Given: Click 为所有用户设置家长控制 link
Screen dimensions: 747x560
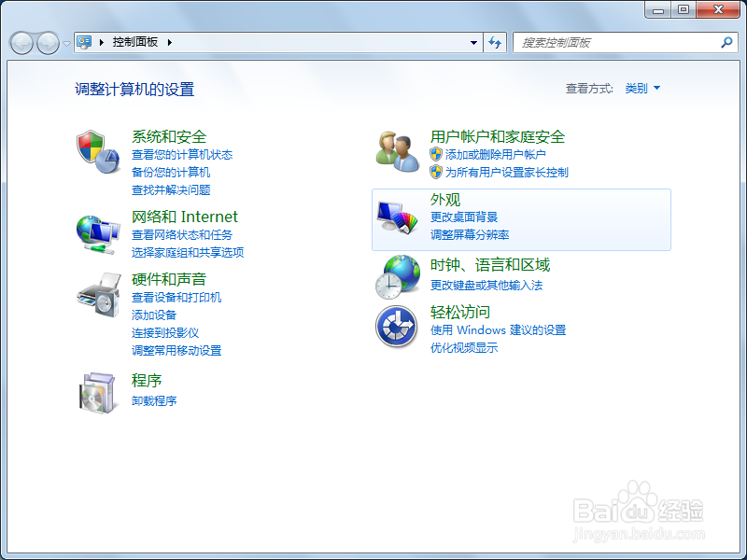Looking at the screenshot, I should pyautogui.click(x=507, y=172).
